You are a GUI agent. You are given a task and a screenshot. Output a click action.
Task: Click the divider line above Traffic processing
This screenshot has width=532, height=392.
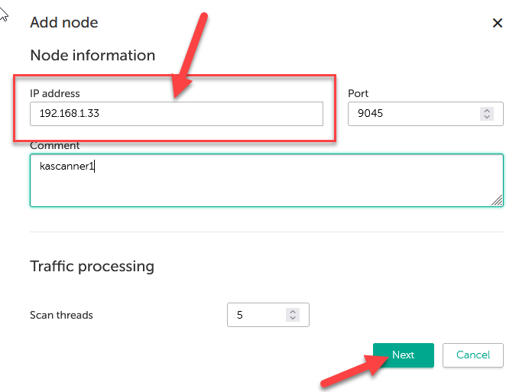pos(266,232)
